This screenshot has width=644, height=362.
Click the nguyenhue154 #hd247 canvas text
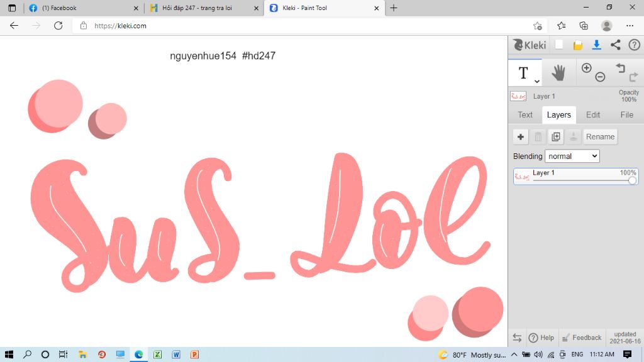click(x=223, y=56)
